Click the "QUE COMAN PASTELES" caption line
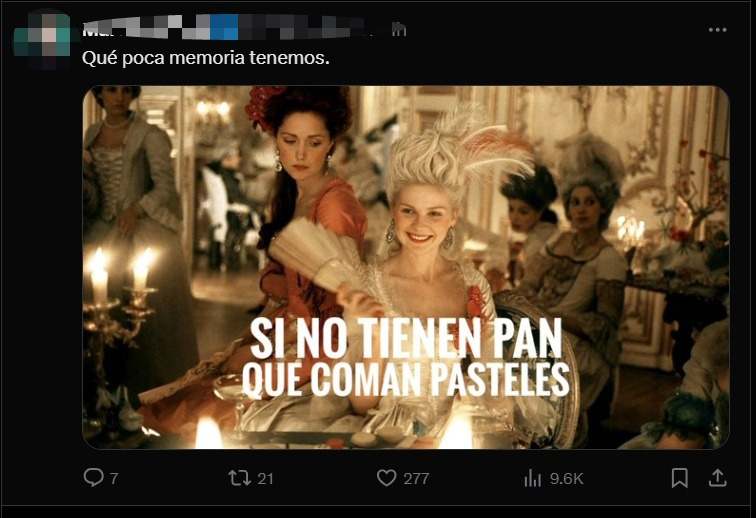The width and height of the screenshot is (756, 518). click(x=405, y=380)
